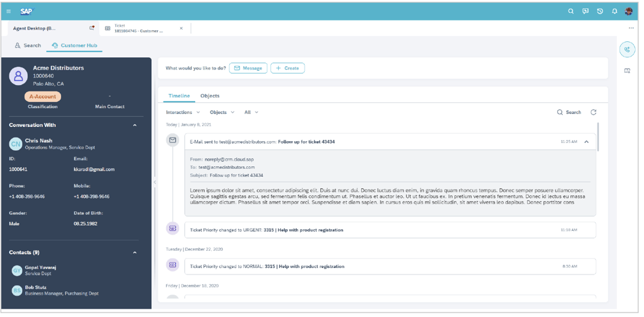Open the hamburger navigation menu

8,12
